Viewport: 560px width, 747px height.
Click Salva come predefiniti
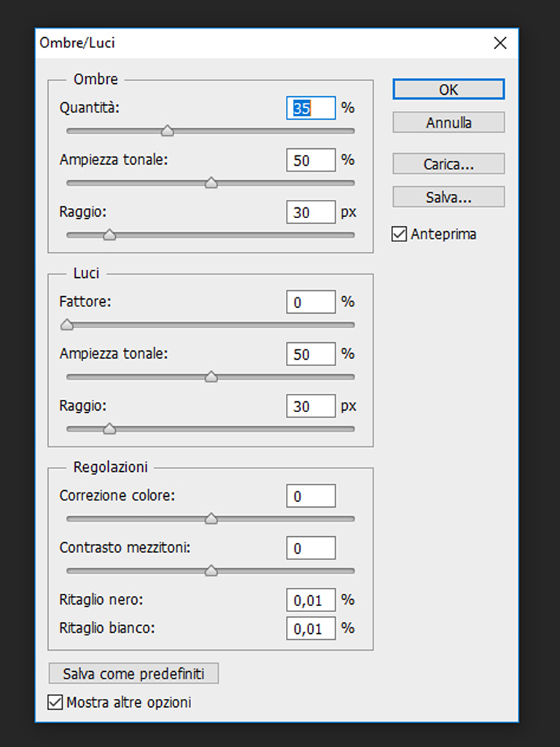coord(133,673)
